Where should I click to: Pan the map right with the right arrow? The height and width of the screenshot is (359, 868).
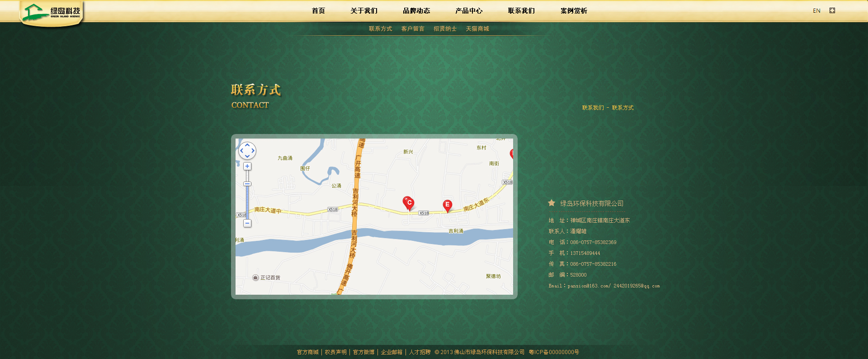(x=253, y=151)
